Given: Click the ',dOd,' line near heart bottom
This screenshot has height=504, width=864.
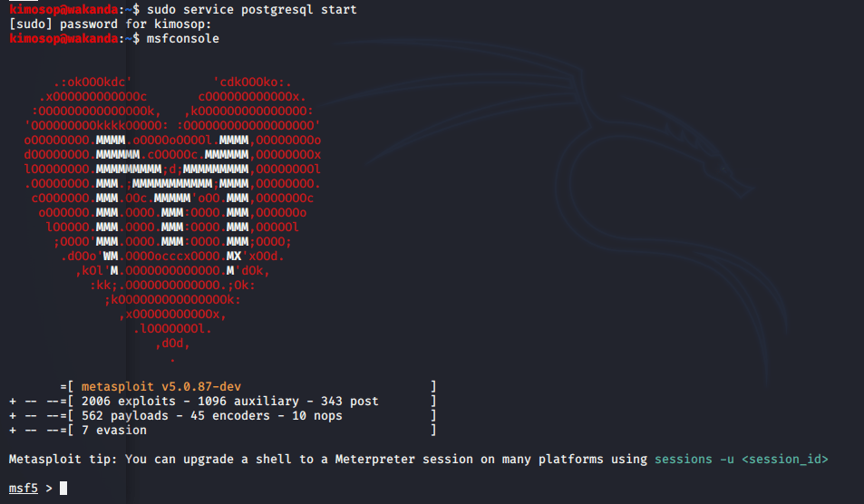Looking at the screenshot, I should click(x=172, y=344).
